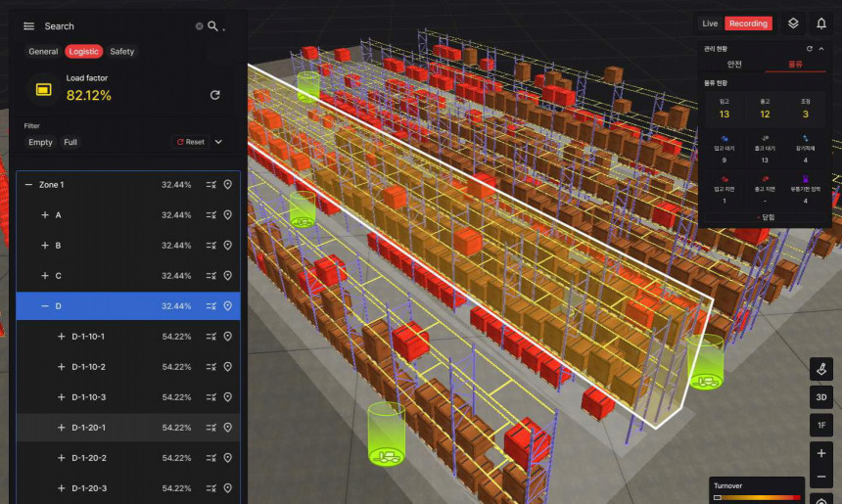The width and height of the screenshot is (842, 504).
Task: Click the location pin for Zone 1
Action: [228, 184]
